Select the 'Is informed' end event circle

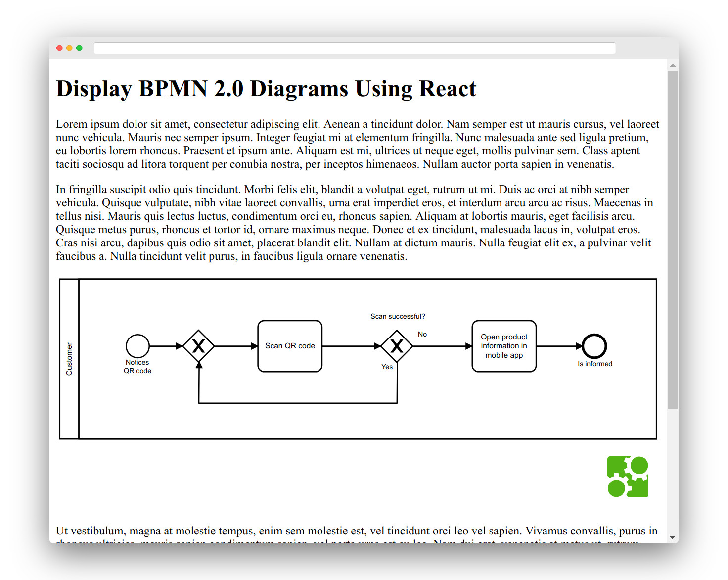594,346
